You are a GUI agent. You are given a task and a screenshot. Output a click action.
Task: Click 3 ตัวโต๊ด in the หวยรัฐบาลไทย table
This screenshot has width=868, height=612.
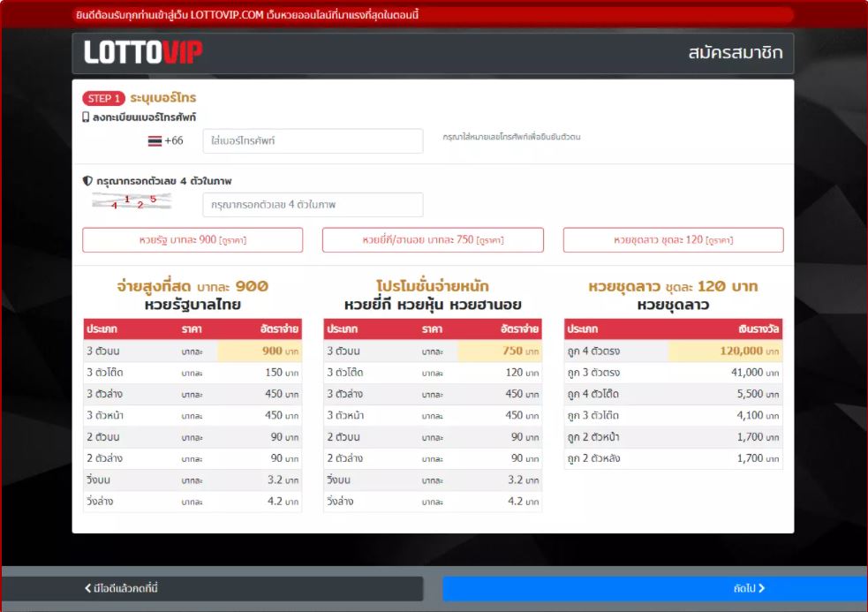105,373
